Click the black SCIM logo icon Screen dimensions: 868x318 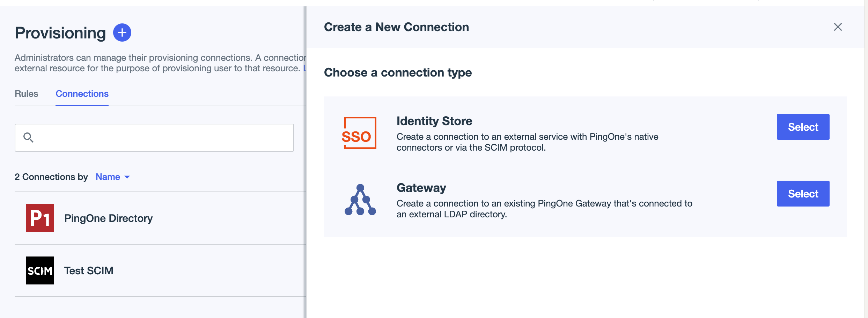(39, 270)
